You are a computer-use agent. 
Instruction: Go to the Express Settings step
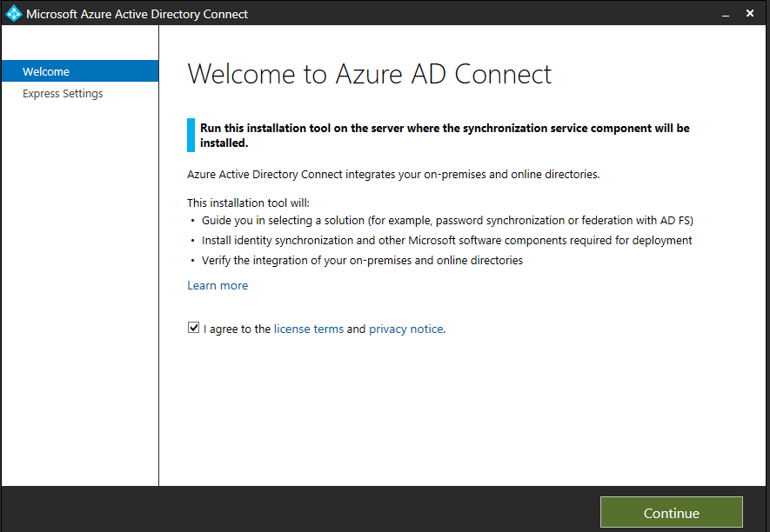(x=63, y=93)
